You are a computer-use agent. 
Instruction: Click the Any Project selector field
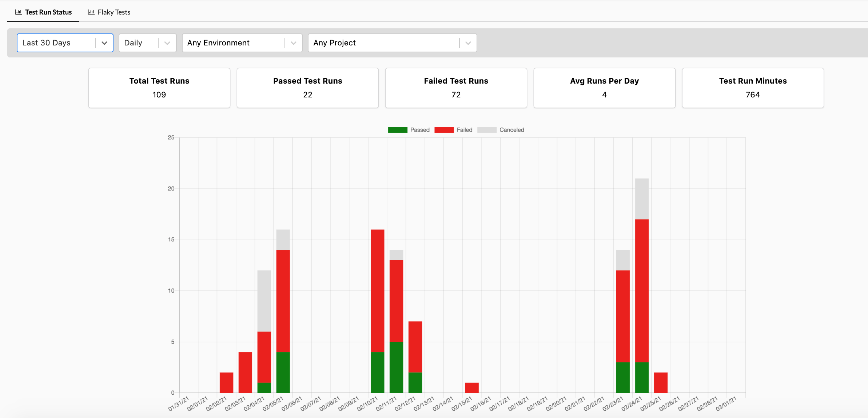pos(382,43)
